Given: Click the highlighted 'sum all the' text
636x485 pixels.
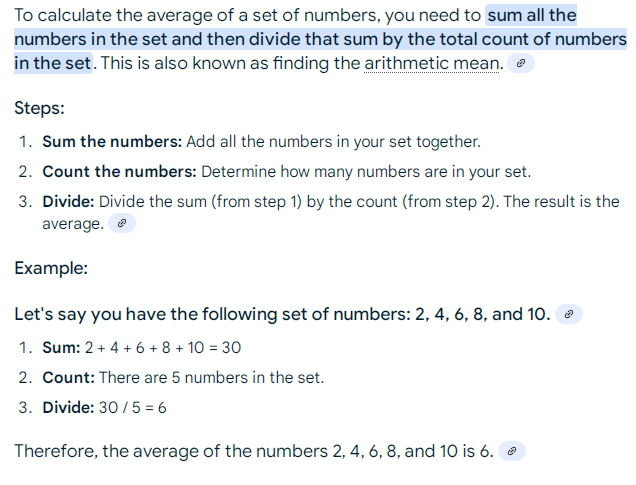Looking at the screenshot, I should [531, 15].
